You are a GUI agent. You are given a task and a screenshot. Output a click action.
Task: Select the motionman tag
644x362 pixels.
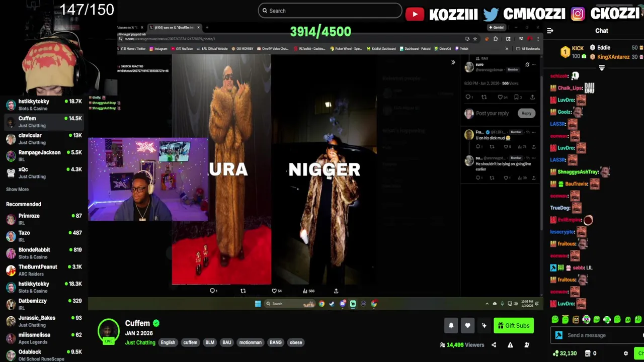click(x=251, y=343)
